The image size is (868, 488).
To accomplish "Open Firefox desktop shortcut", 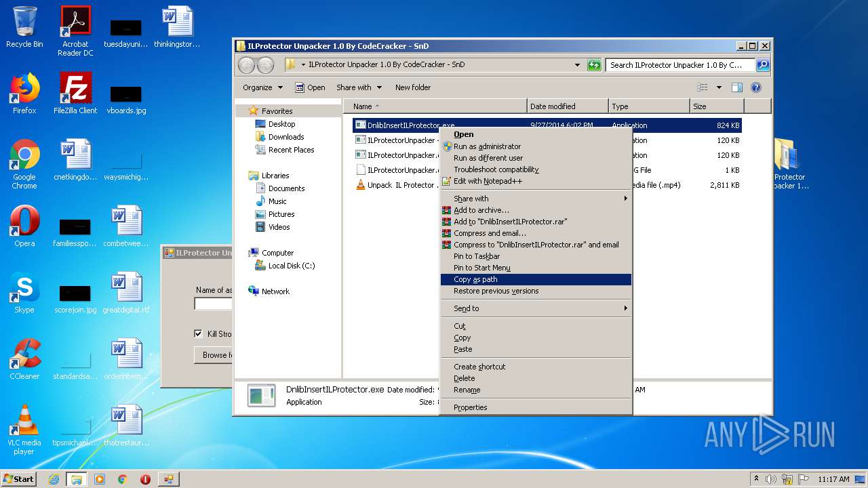I will click(24, 94).
